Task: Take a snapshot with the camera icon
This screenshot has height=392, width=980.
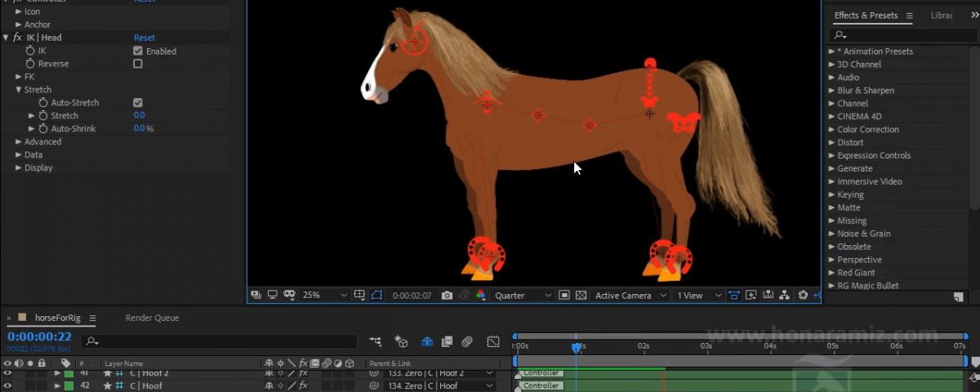Action: 447,296
